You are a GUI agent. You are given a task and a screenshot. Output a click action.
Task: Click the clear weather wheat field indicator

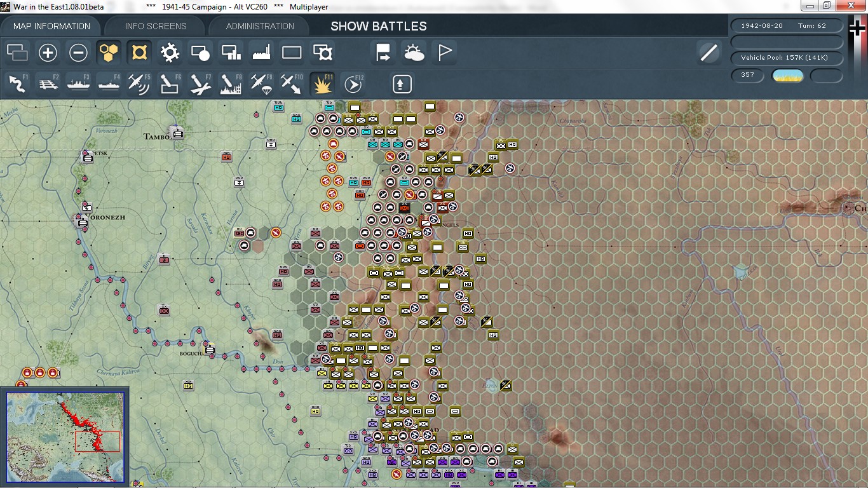[787, 76]
